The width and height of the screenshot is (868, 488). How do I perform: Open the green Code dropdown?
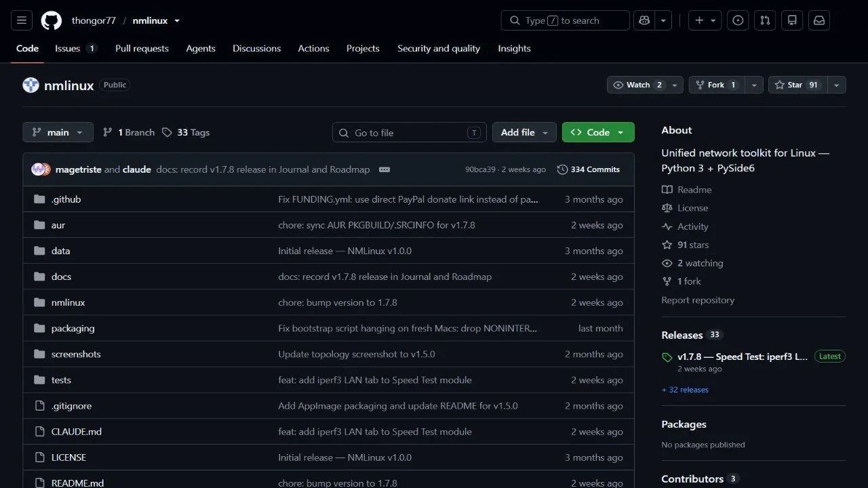[x=598, y=132]
